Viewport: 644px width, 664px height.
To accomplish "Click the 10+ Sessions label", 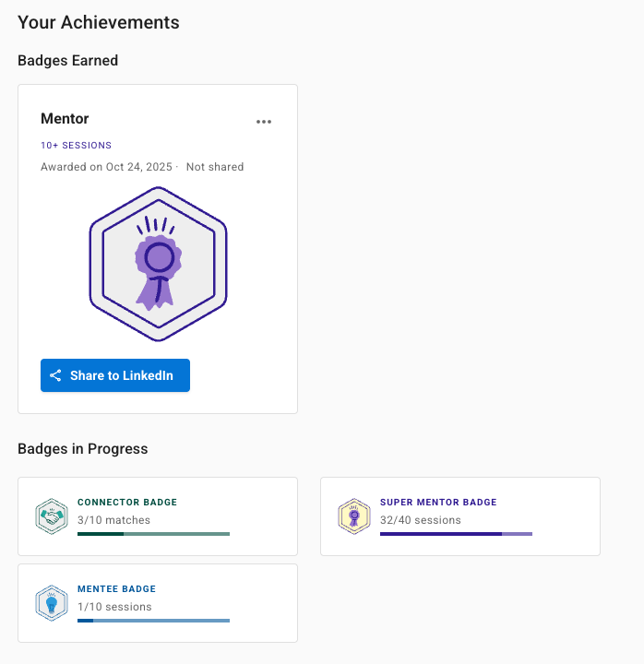I will (76, 145).
